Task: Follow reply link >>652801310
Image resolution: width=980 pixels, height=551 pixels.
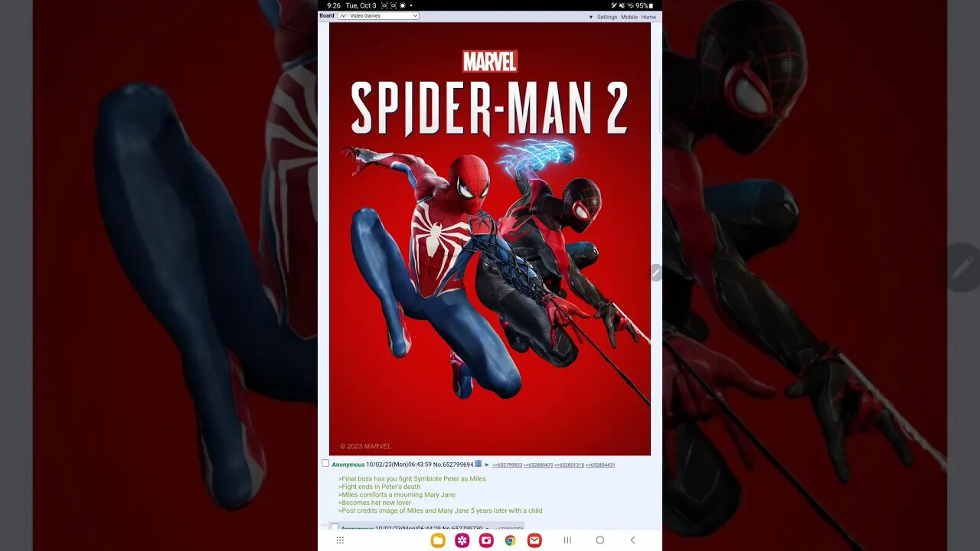Action: pos(569,465)
